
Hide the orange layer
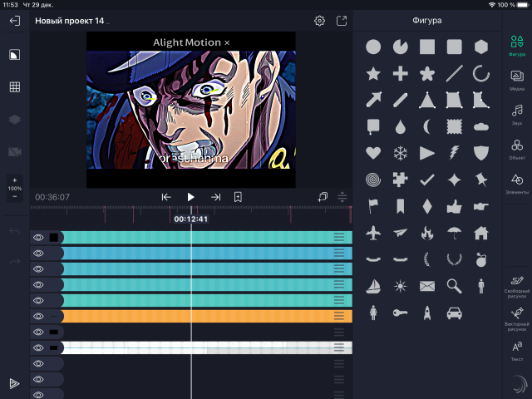(38, 316)
